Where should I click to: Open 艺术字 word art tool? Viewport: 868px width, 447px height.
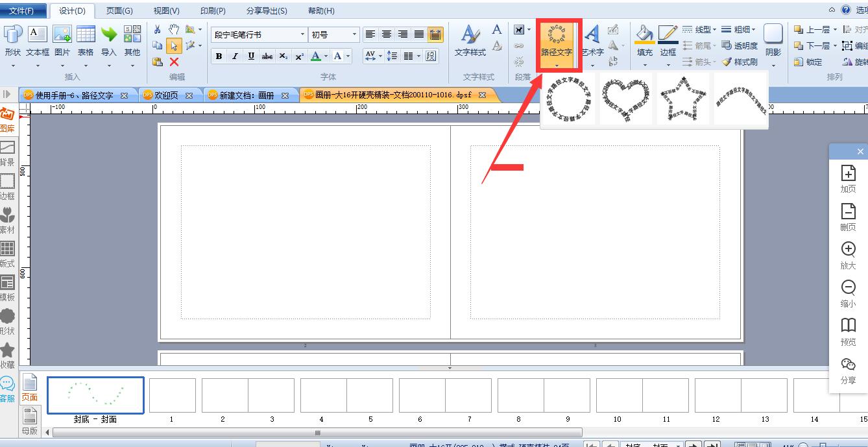point(592,41)
